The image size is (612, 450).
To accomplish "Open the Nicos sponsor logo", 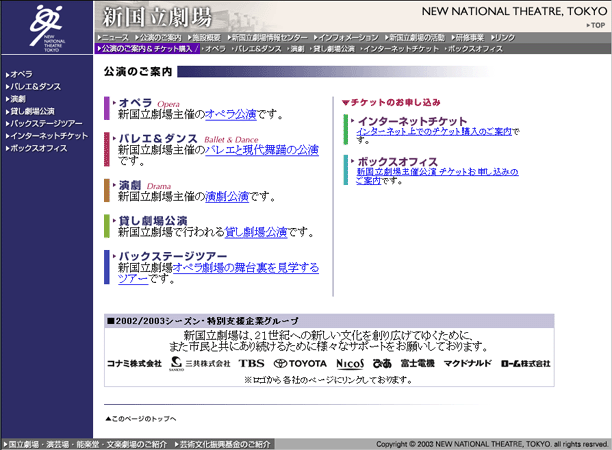I will pos(350,363).
